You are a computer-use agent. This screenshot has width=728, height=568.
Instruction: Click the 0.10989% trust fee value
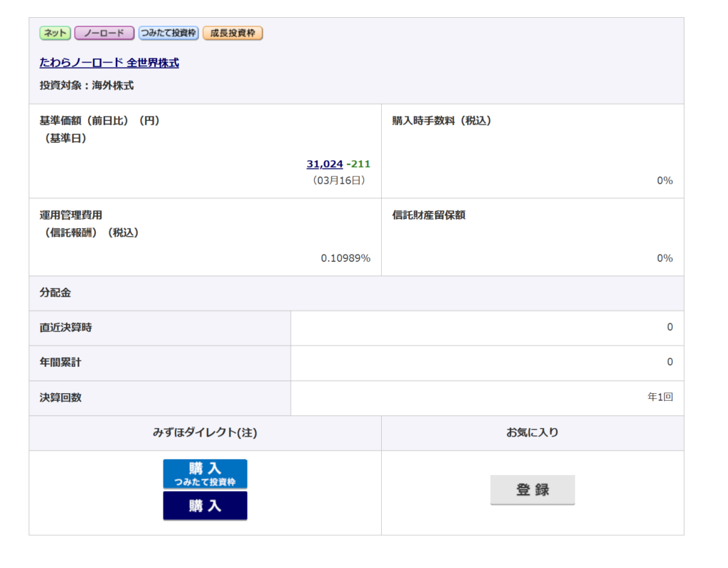345,258
